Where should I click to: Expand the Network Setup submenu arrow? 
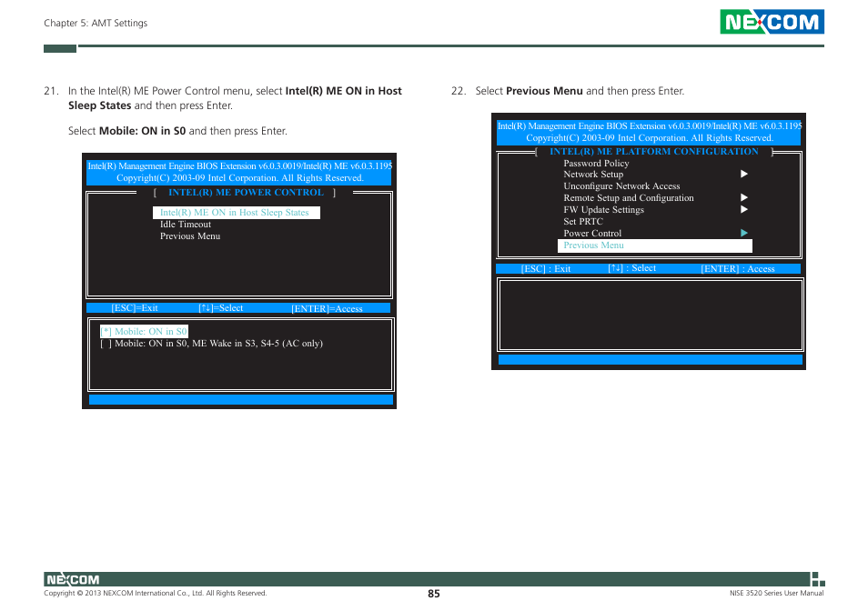[x=744, y=175]
